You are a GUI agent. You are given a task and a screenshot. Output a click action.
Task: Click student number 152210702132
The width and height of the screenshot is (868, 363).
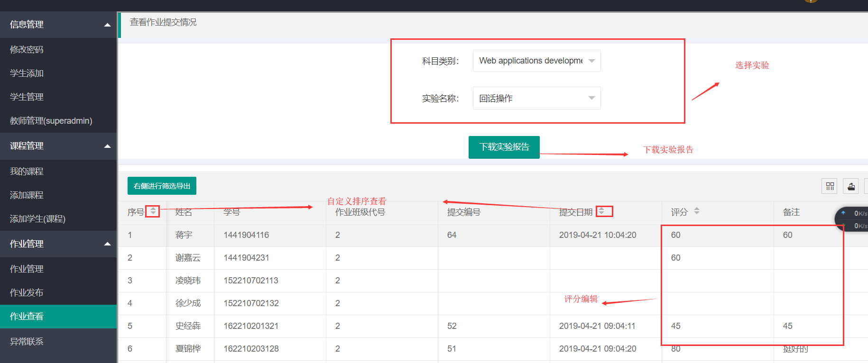click(x=251, y=303)
